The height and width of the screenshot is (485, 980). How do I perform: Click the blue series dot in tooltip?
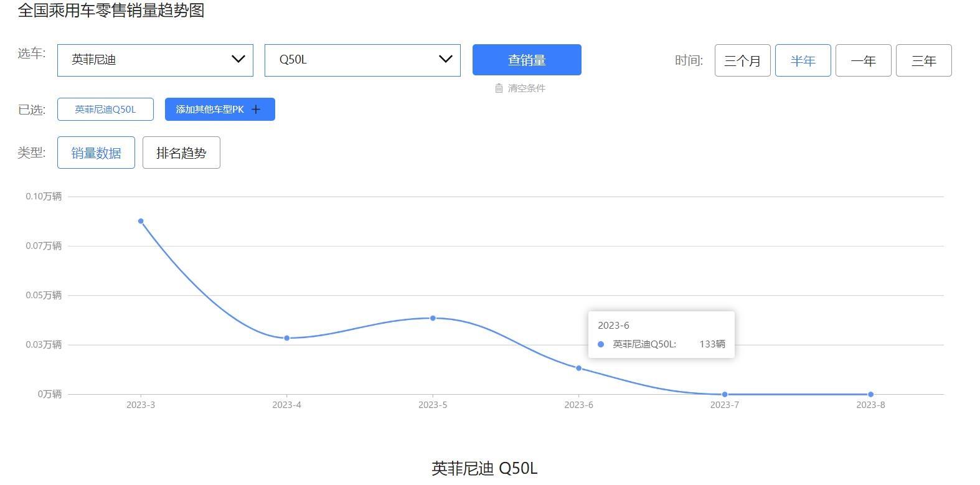click(x=601, y=344)
